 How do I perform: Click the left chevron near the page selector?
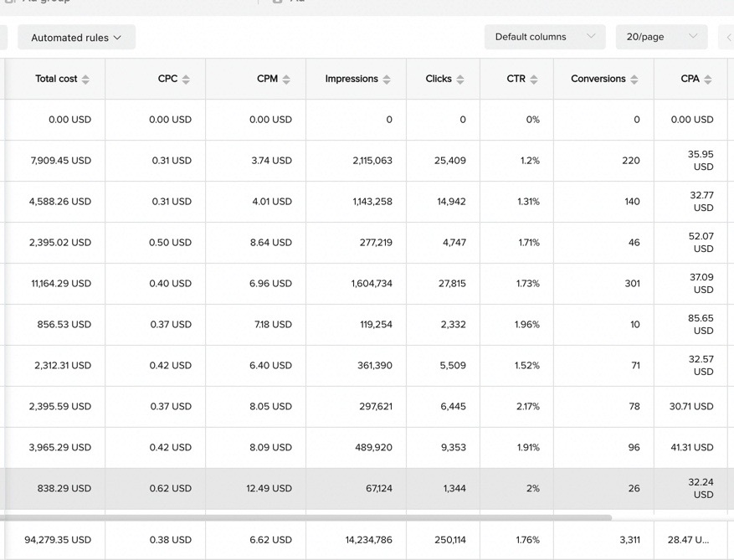coord(727,37)
